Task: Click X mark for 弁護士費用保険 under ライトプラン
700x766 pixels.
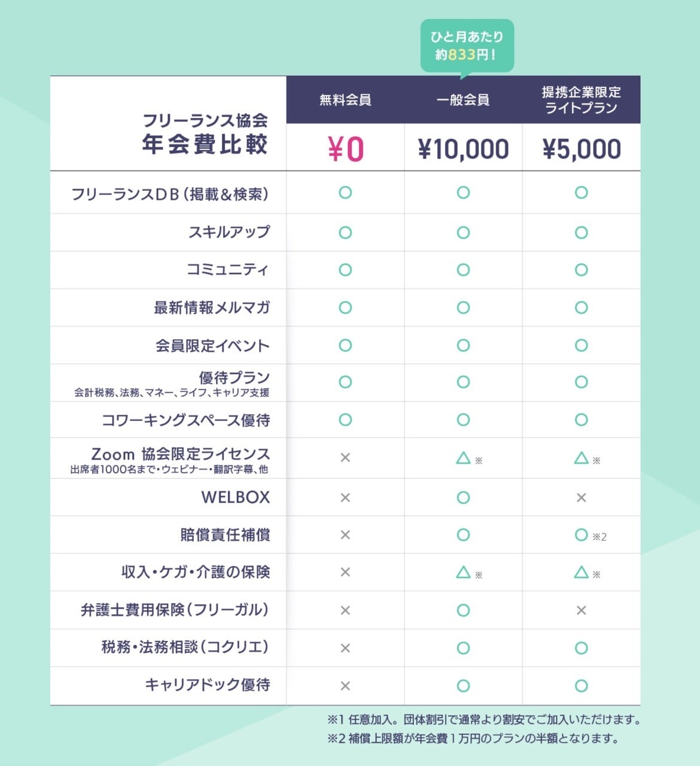Action: 581,610
